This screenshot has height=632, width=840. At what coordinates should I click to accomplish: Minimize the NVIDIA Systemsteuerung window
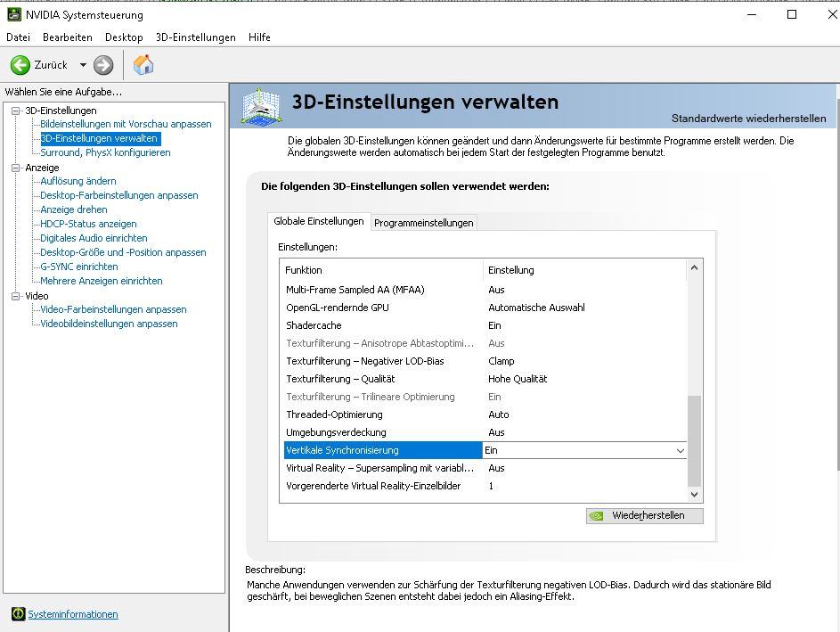pyautogui.click(x=752, y=14)
